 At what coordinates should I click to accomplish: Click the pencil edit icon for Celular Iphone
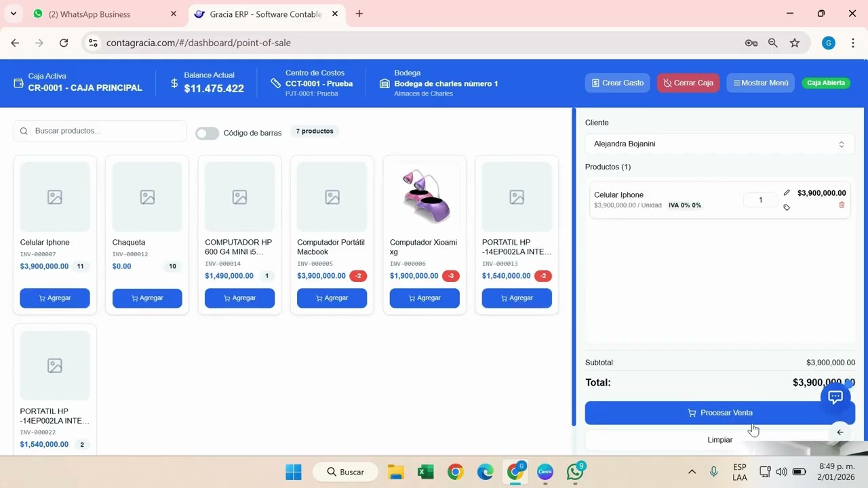click(x=787, y=193)
